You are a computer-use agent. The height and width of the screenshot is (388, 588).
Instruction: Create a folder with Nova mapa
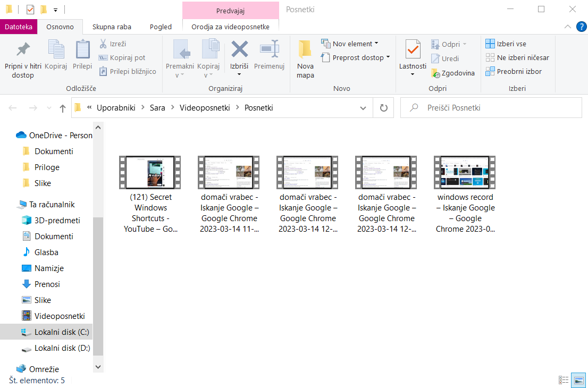pyautogui.click(x=305, y=59)
